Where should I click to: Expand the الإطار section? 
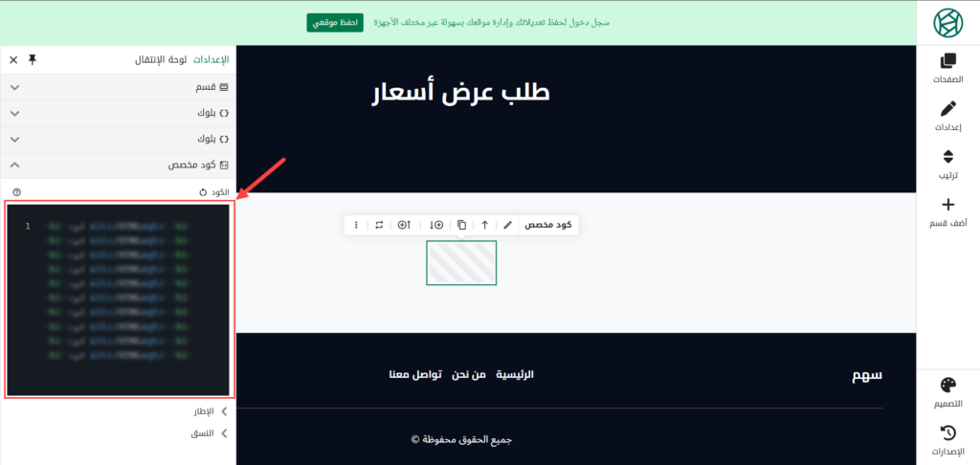coord(211,411)
